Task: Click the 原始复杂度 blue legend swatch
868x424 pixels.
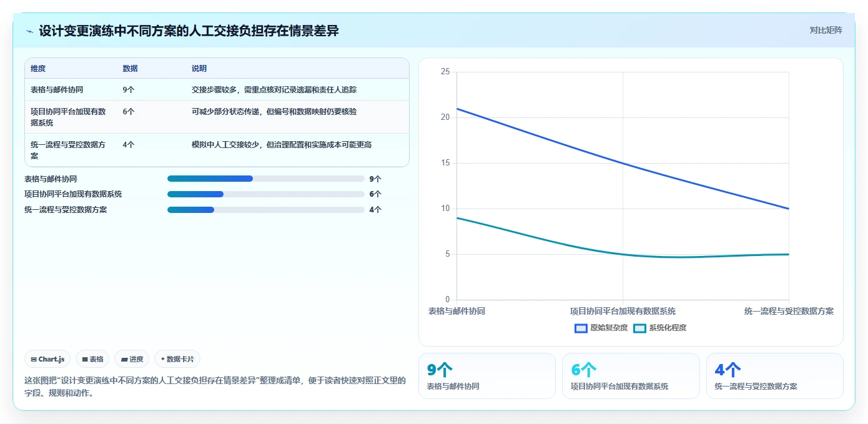Action: (x=581, y=328)
